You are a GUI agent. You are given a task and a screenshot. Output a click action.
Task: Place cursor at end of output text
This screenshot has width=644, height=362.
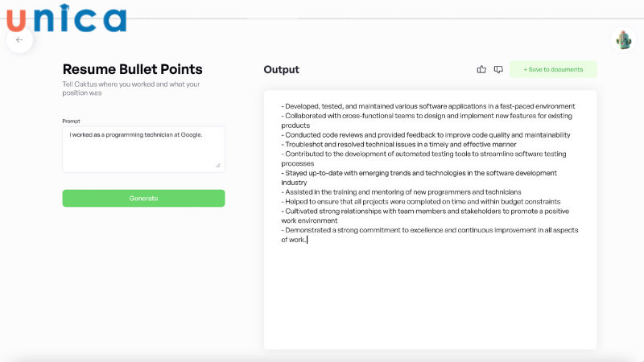pyautogui.click(x=307, y=239)
